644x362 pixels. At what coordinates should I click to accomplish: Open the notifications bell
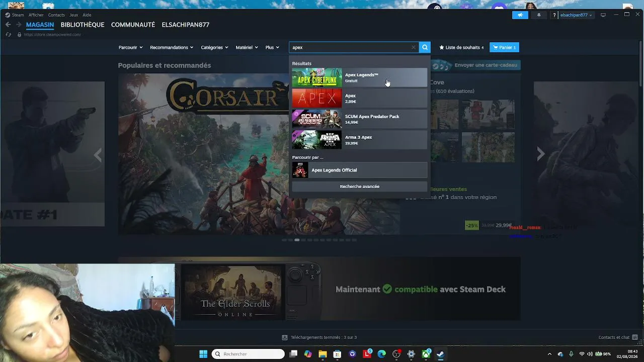(539, 15)
